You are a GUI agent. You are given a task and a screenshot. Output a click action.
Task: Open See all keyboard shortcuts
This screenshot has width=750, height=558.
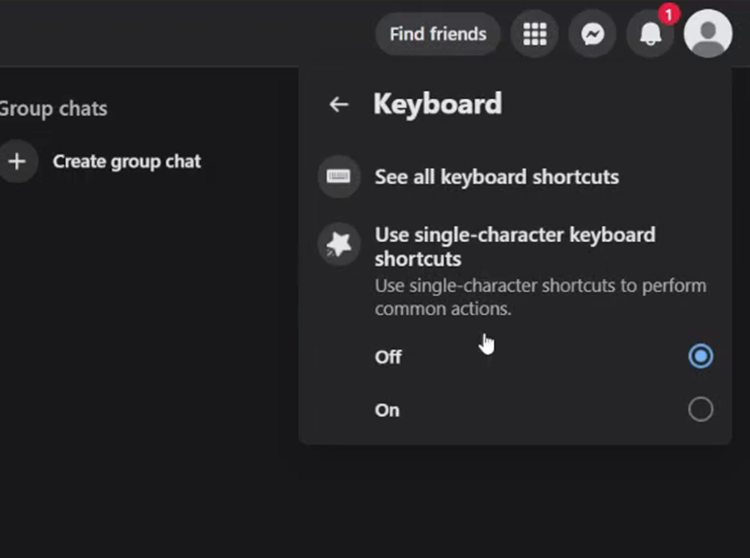496,177
